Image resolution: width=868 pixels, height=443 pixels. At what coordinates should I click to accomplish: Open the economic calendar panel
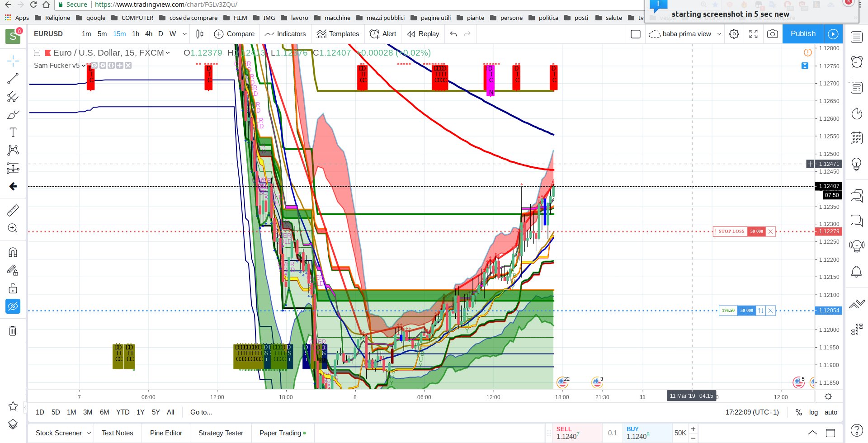(857, 138)
